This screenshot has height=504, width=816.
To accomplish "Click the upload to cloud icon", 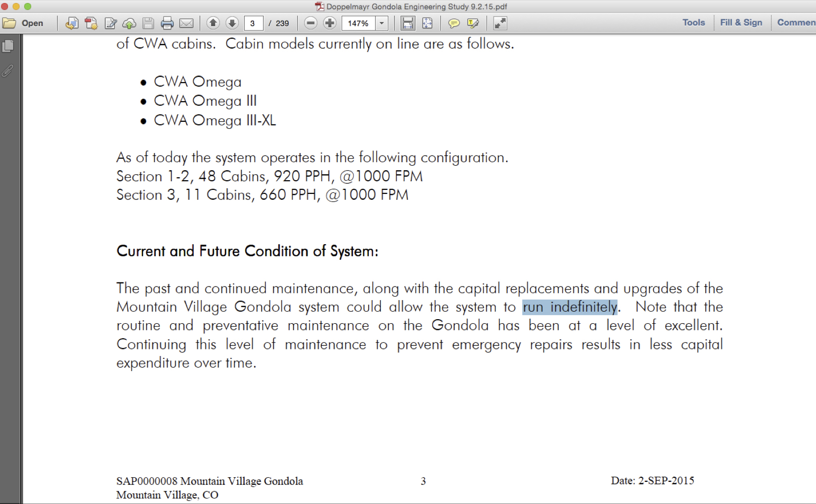I will point(129,23).
